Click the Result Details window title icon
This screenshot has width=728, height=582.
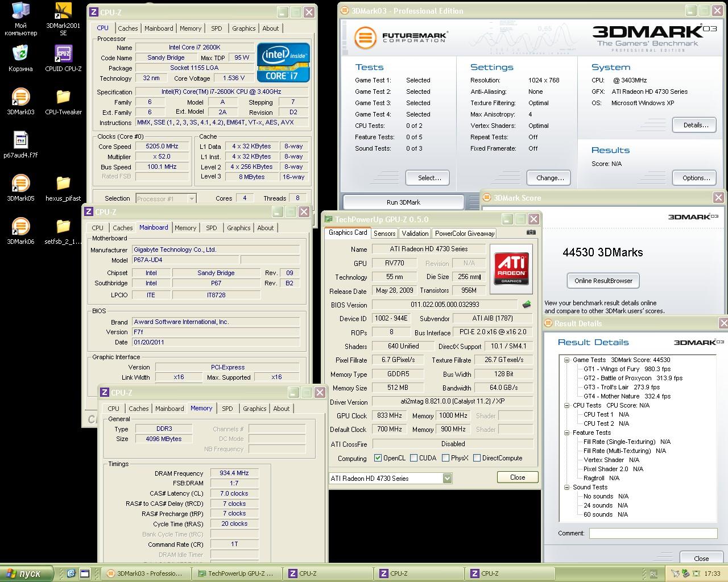click(x=548, y=323)
